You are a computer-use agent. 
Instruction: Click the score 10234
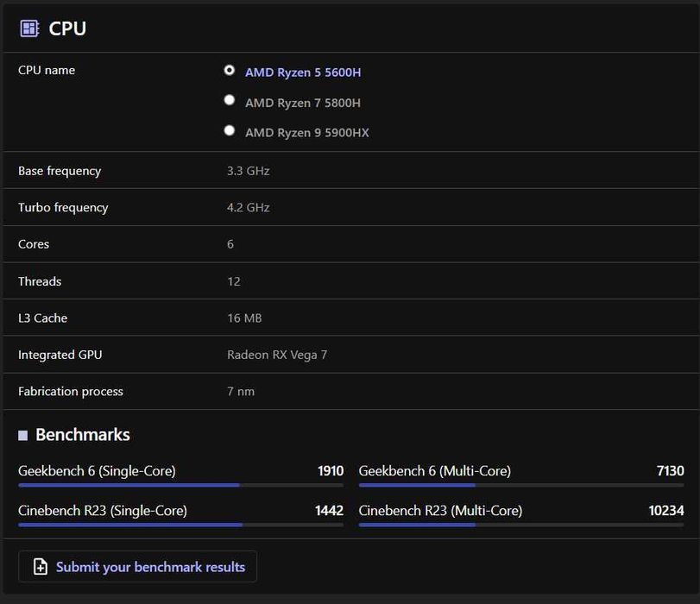click(666, 510)
